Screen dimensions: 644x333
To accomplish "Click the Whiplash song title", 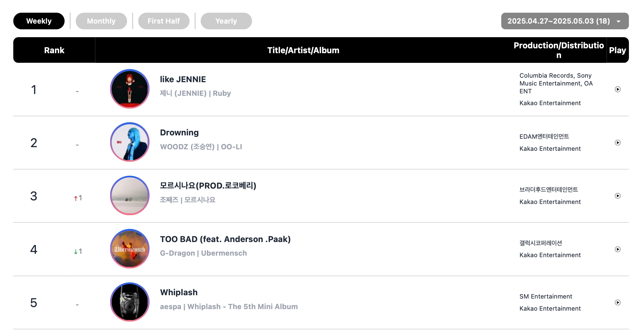I will pyautogui.click(x=179, y=292).
